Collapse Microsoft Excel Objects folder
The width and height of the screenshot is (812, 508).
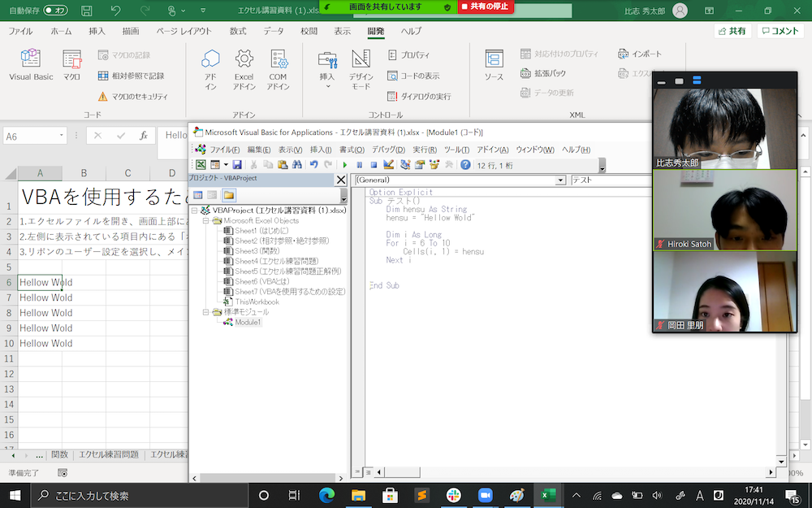pyautogui.click(x=205, y=220)
